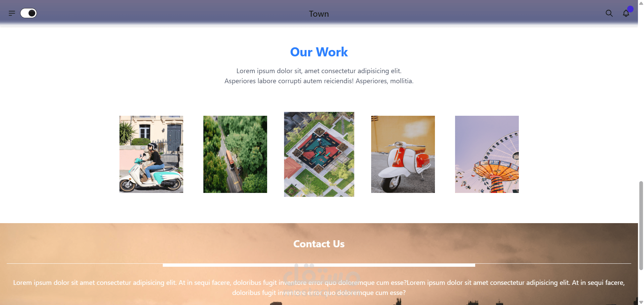The width and height of the screenshot is (644, 305).
Task: Open the red and white scooter photo
Action: pyautogui.click(x=403, y=154)
